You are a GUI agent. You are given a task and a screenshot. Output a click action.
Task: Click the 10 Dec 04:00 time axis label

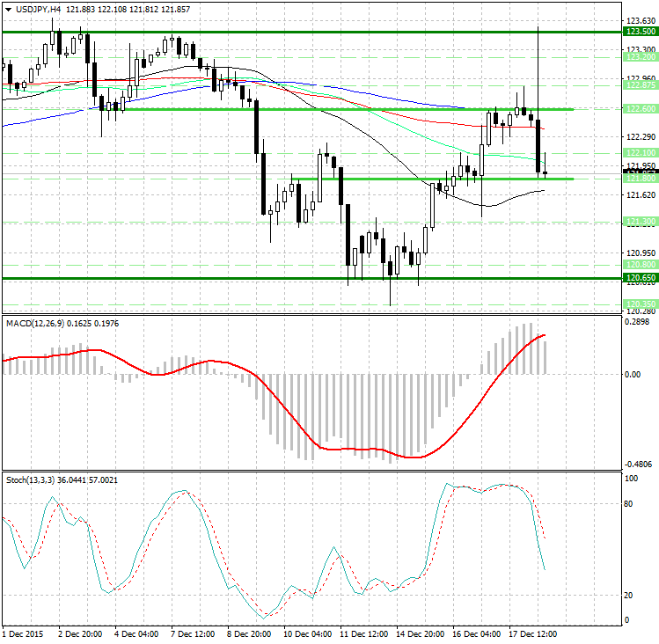tap(307, 634)
